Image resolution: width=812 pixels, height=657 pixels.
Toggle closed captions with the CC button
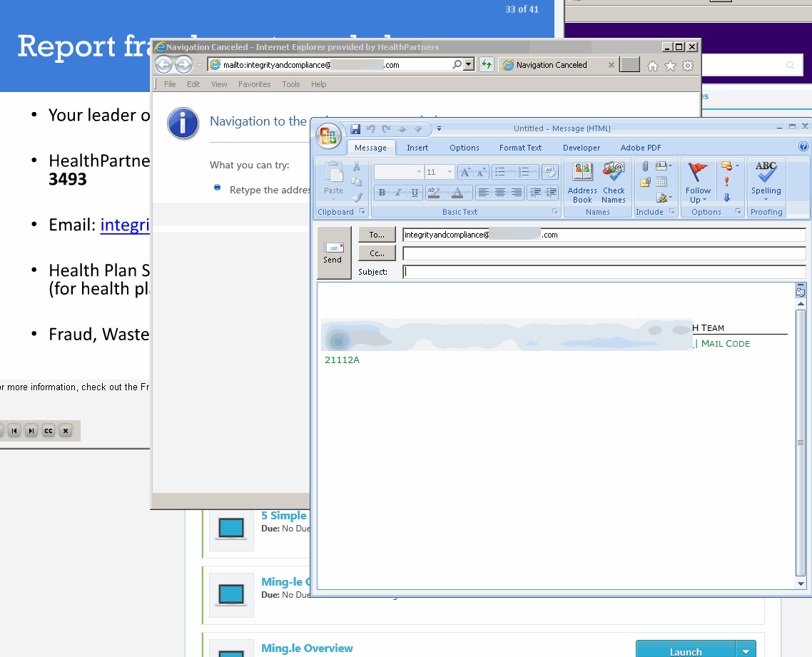48,431
